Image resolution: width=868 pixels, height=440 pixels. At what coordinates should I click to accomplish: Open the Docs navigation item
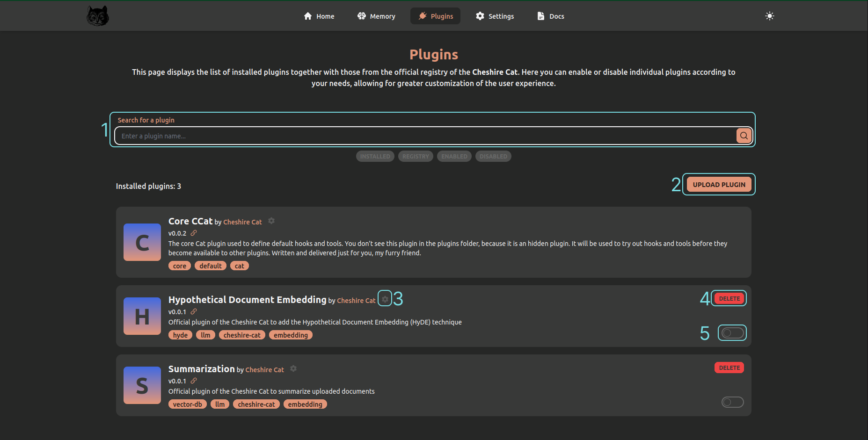pos(550,16)
